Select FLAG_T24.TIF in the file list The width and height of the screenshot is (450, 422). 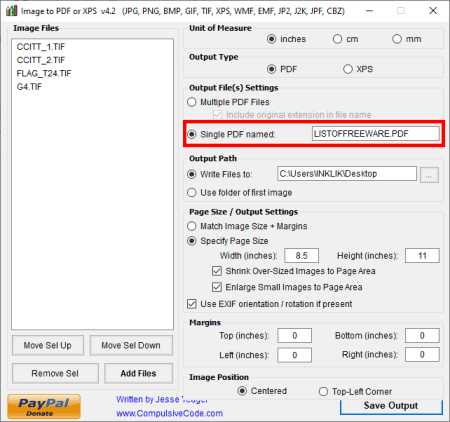pos(44,73)
